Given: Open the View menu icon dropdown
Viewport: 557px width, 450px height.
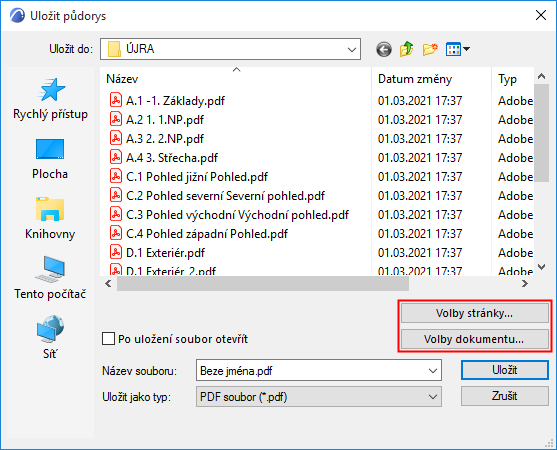Looking at the screenshot, I should pyautogui.click(x=458, y=49).
